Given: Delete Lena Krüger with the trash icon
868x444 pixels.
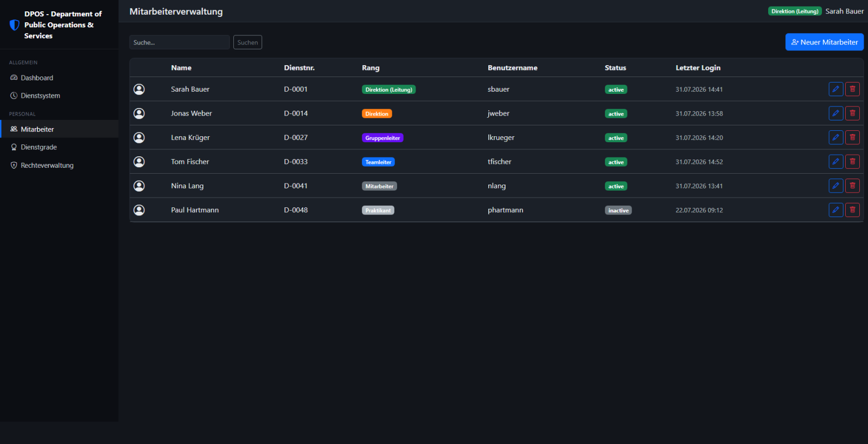Looking at the screenshot, I should (x=852, y=137).
